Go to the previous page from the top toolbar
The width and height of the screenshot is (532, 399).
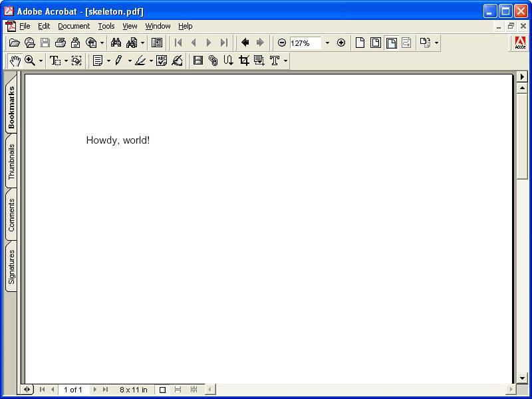point(194,43)
